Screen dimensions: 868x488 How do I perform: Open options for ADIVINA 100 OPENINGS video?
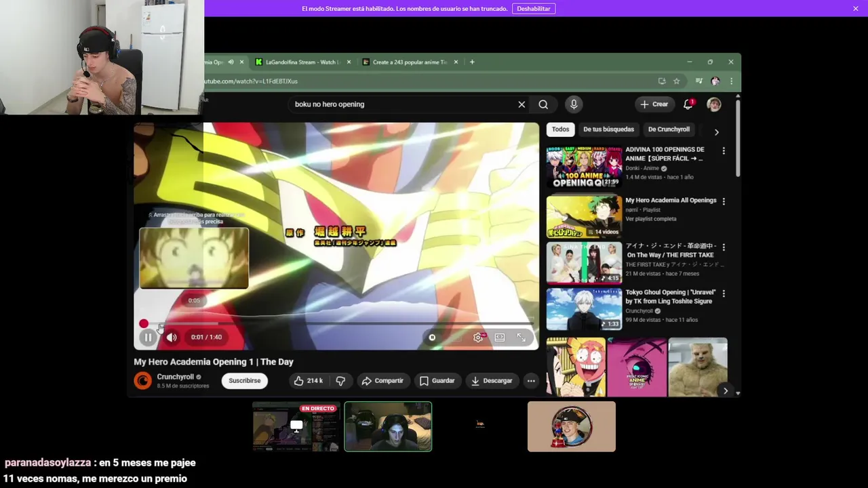coord(724,151)
